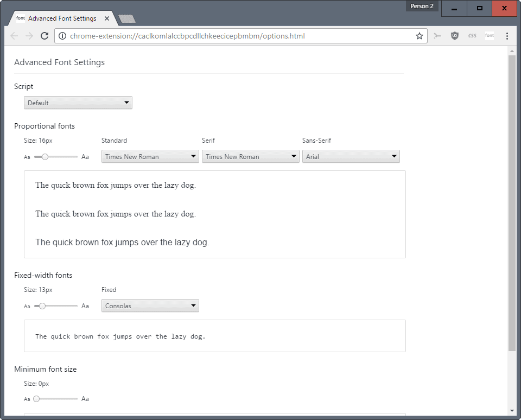Open the CSS extension icon
The height and width of the screenshot is (420, 521).
[x=472, y=35]
